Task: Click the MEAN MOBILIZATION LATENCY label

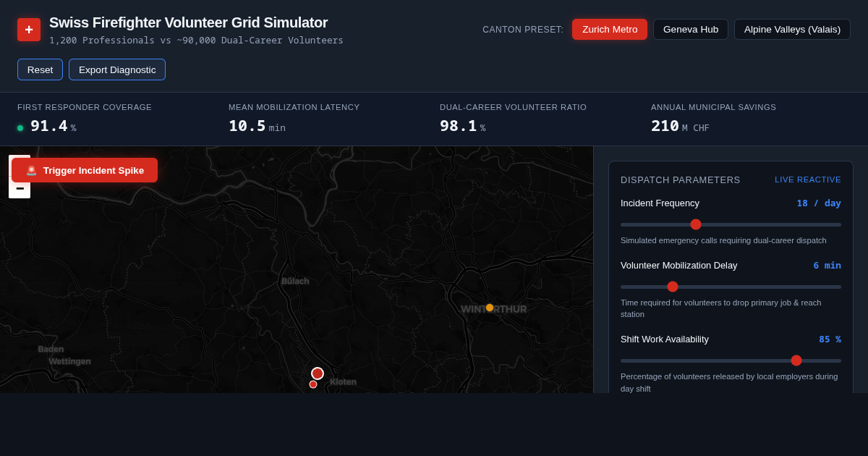Action: [x=294, y=107]
